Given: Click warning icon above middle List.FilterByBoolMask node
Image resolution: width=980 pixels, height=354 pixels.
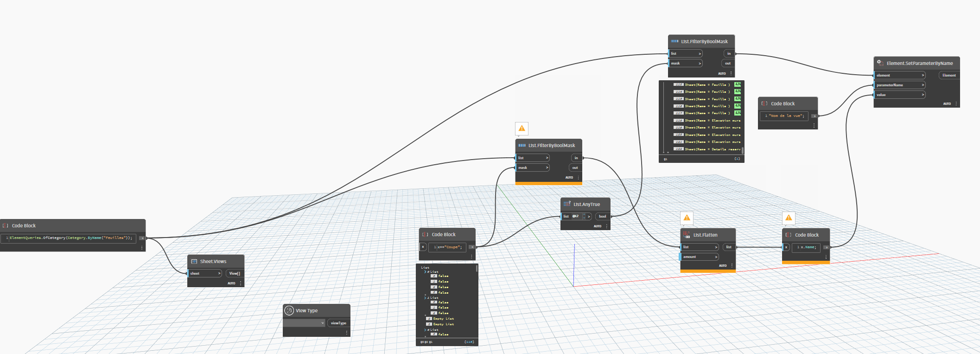Looking at the screenshot, I should 522,129.
